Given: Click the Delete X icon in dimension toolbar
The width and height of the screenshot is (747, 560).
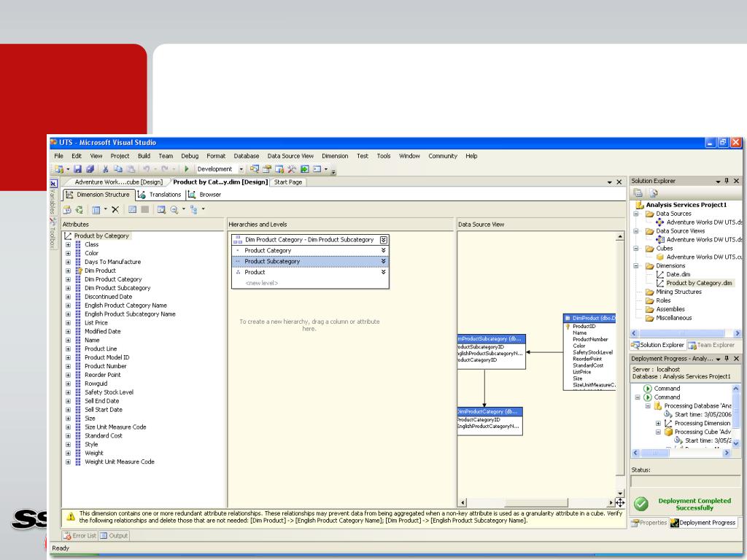Looking at the screenshot, I should pyautogui.click(x=115, y=209).
